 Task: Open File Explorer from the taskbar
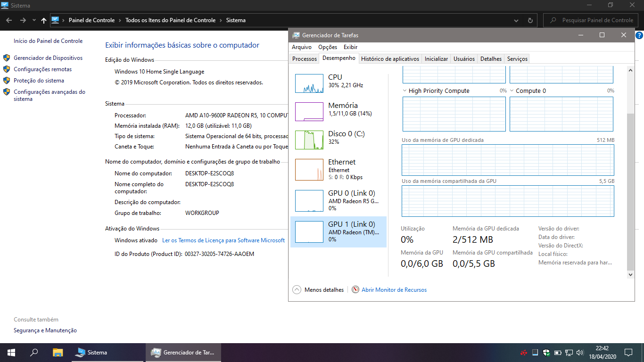pyautogui.click(x=58, y=353)
